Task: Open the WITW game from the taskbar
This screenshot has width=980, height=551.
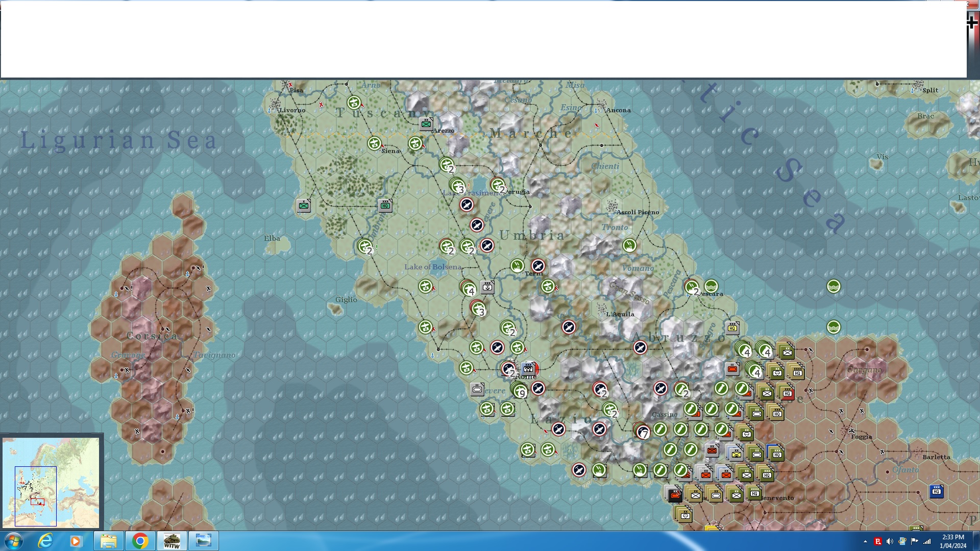Action: [x=171, y=541]
